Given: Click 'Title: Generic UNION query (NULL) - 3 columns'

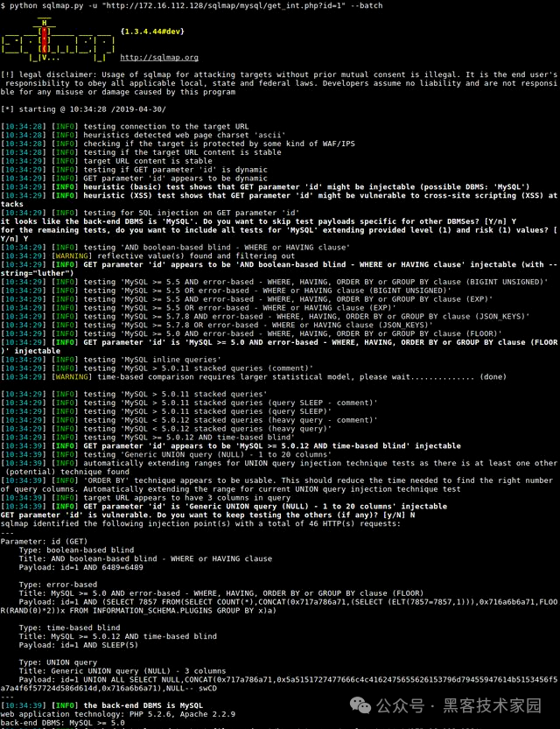Looking at the screenshot, I should (x=122, y=671).
